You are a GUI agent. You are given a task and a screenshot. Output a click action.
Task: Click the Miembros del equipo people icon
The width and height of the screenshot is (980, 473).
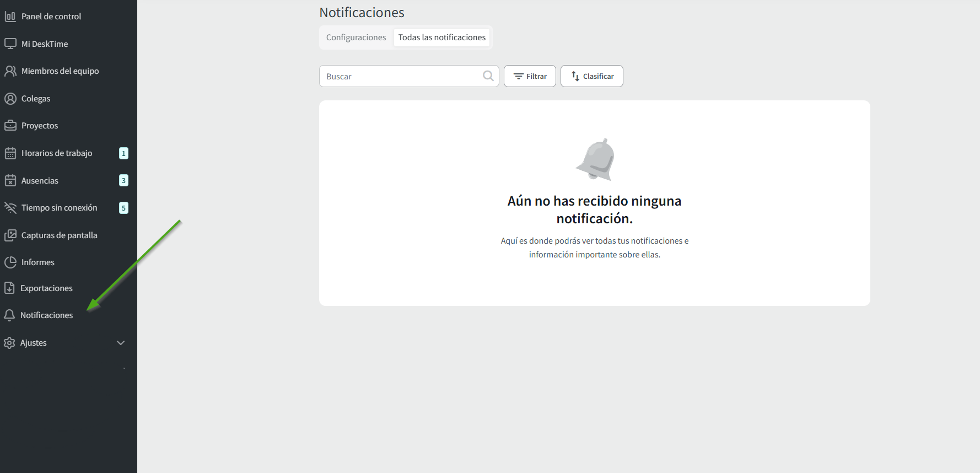tap(10, 71)
